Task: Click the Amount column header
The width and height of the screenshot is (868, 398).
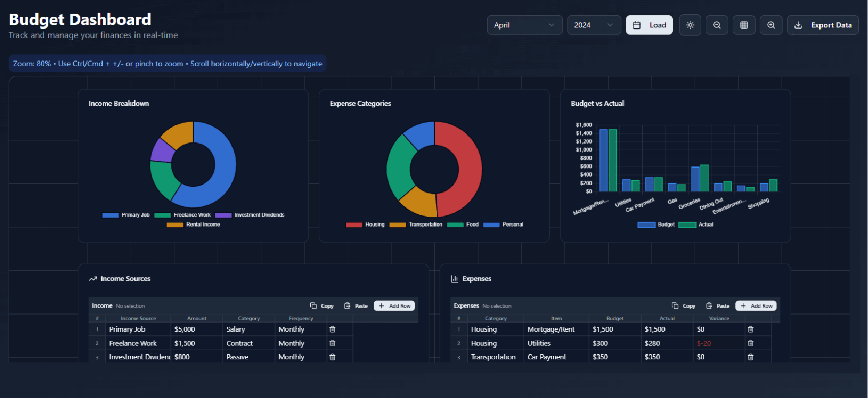Action: tap(197, 319)
